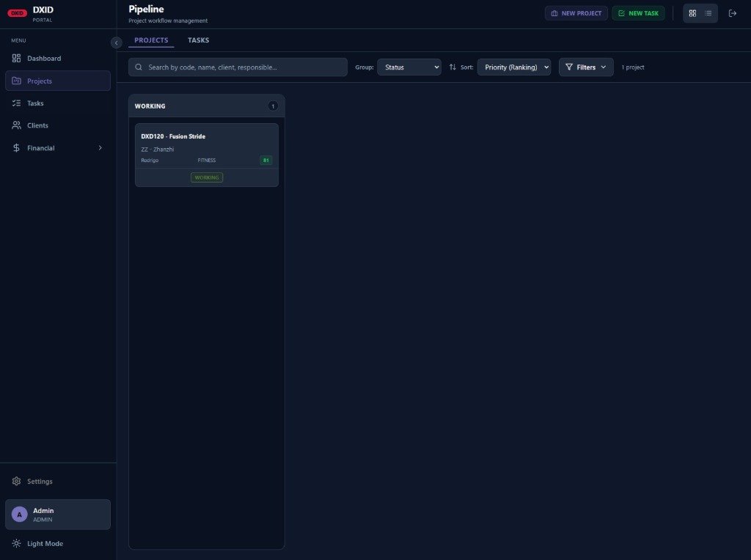Open the DXD120 - Fusion Stride project card
751x560 pixels.
coord(206,153)
